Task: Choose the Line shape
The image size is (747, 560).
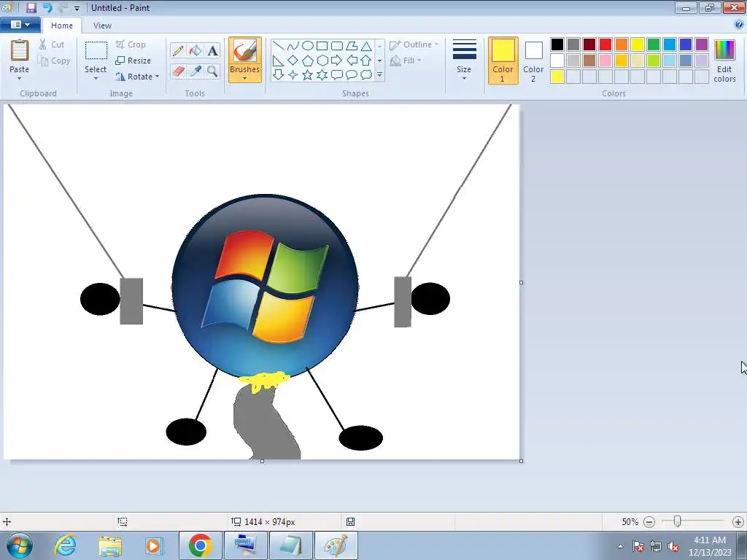Action: pyautogui.click(x=278, y=46)
